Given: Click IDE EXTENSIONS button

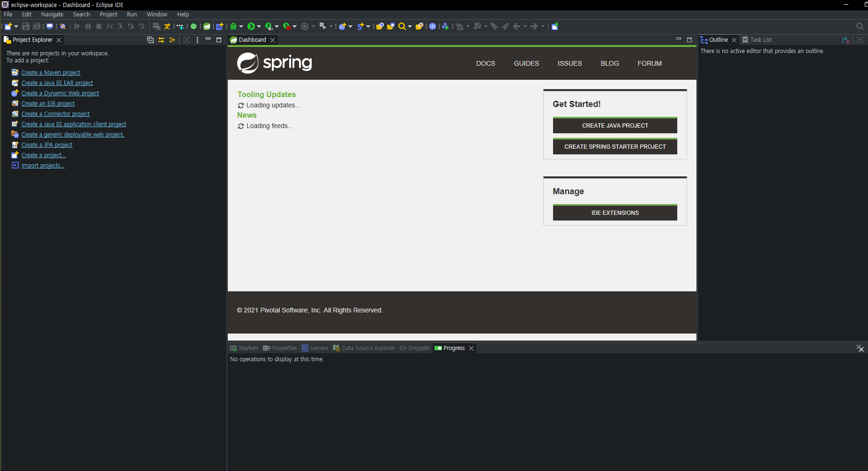Looking at the screenshot, I should pyautogui.click(x=615, y=213).
